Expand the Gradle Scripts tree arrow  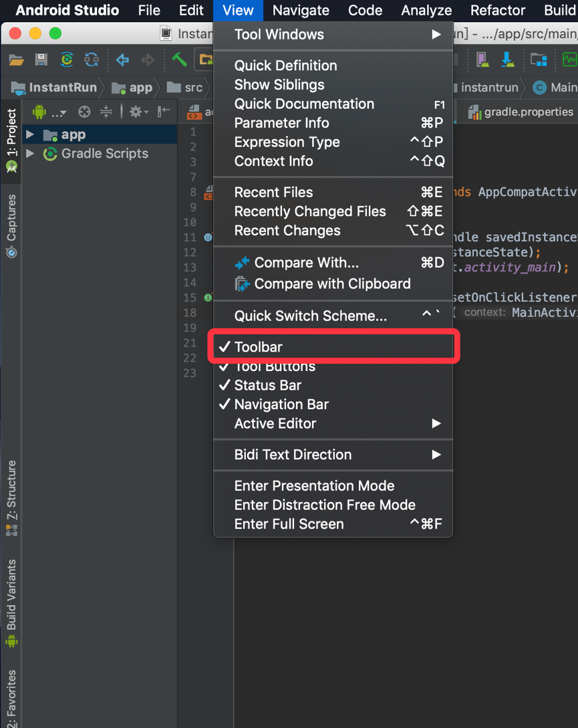(x=30, y=153)
